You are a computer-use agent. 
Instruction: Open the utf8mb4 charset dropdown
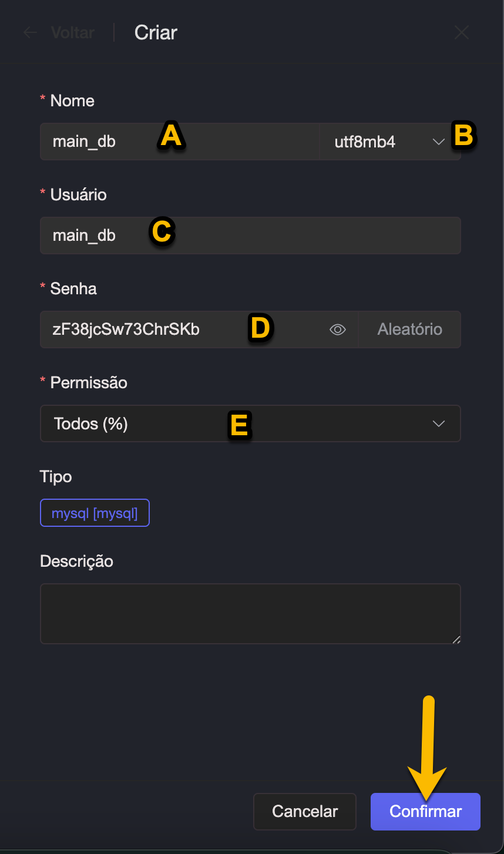point(376,142)
